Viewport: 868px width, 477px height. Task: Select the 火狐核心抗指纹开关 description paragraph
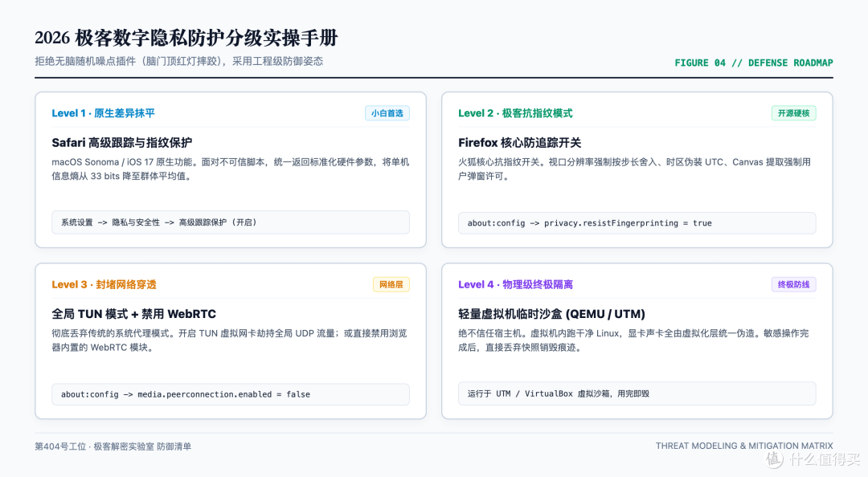pos(634,169)
